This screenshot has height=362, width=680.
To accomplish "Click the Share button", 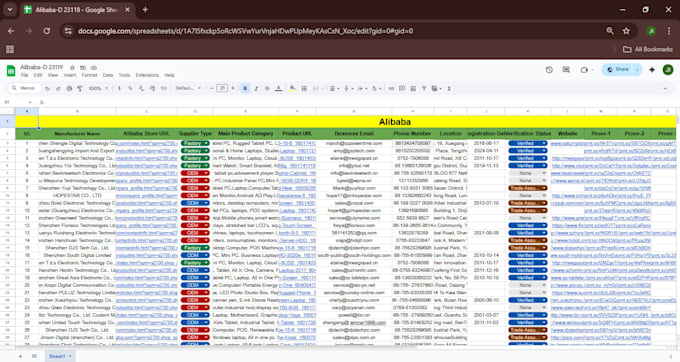I will click(618, 70).
